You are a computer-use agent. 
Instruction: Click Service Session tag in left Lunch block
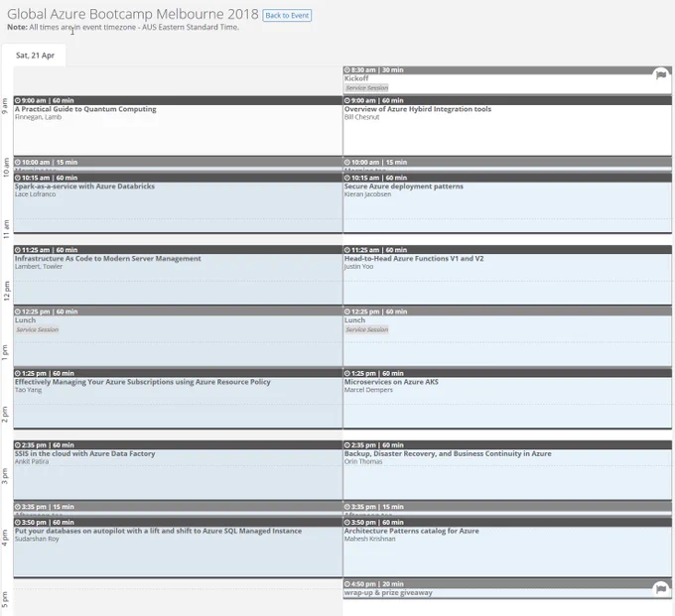(x=38, y=329)
